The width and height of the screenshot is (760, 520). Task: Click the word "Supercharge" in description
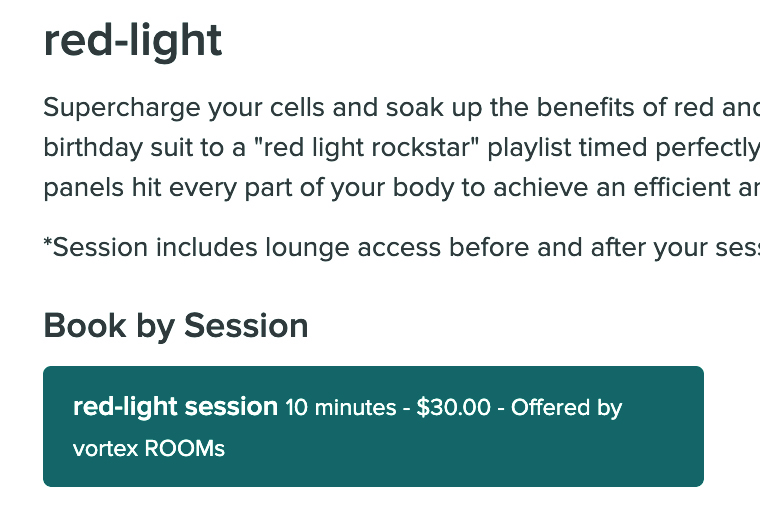[x=122, y=108]
